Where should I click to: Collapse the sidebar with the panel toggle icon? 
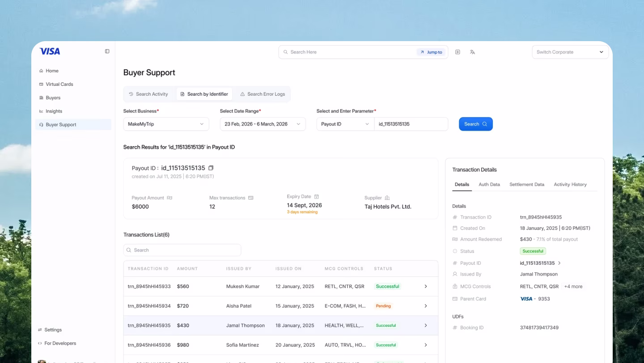point(107,51)
